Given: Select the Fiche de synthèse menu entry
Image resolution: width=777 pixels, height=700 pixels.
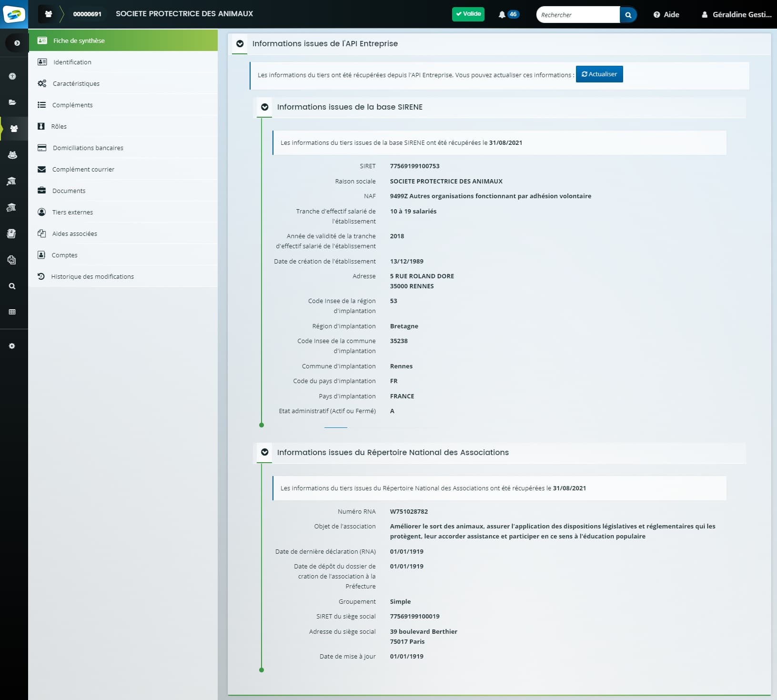Looking at the screenshot, I should pyautogui.click(x=123, y=41).
